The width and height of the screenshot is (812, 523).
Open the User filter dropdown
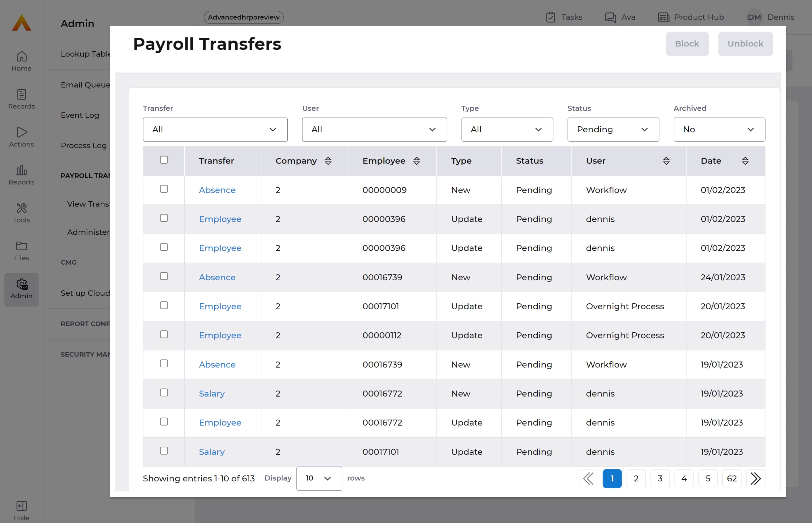click(374, 129)
